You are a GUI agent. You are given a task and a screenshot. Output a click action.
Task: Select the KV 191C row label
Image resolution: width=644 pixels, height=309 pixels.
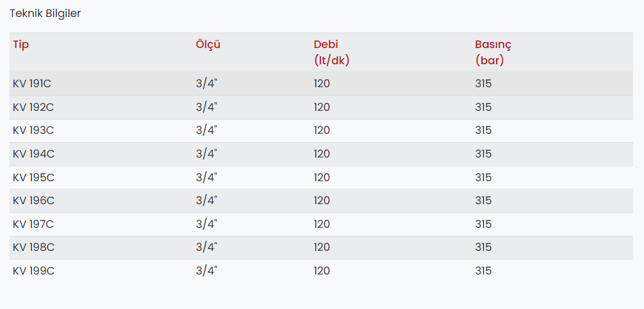click(x=32, y=84)
